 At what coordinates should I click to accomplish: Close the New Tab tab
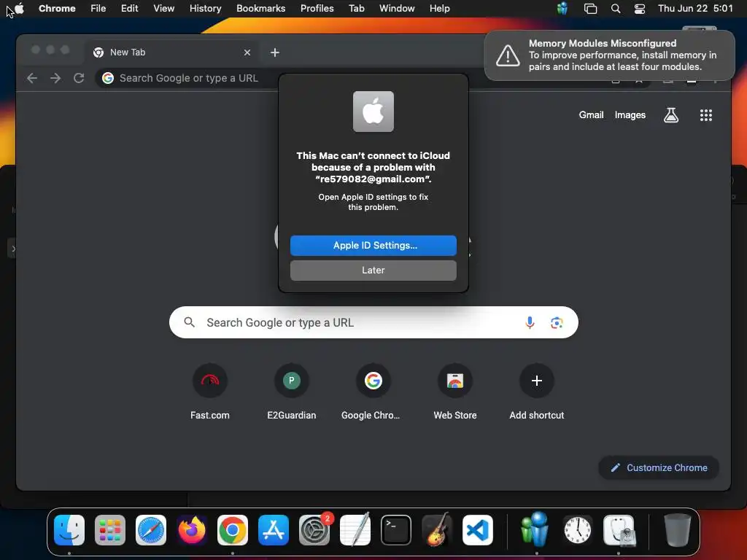coord(247,52)
